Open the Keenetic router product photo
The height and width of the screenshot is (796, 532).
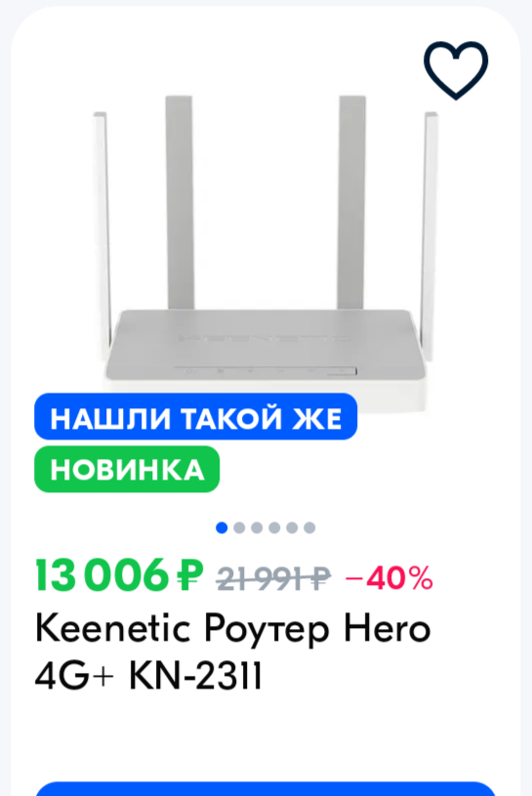266,253
